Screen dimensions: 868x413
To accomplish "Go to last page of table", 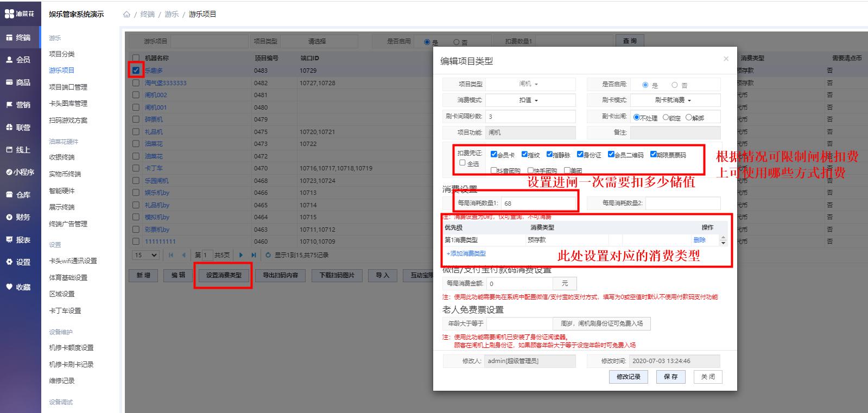I will coord(254,255).
